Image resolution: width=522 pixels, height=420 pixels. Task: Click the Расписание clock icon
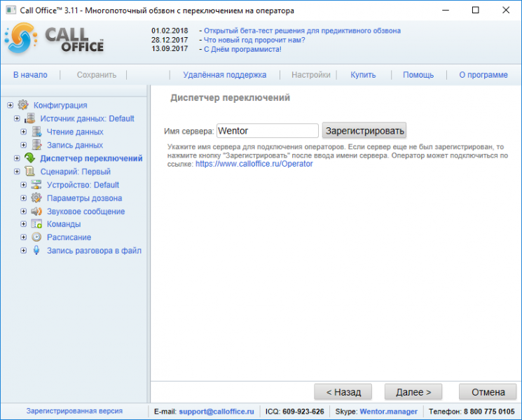click(x=36, y=237)
